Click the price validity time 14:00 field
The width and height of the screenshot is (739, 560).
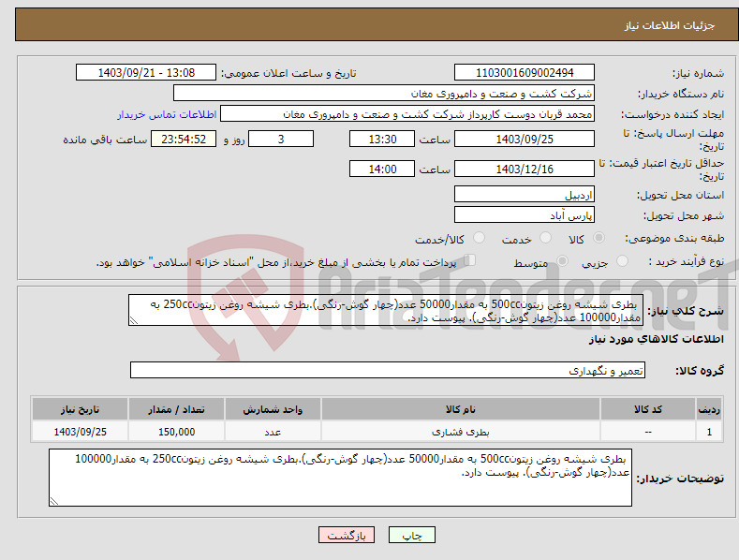pyautogui.click(x=382, y=169)
